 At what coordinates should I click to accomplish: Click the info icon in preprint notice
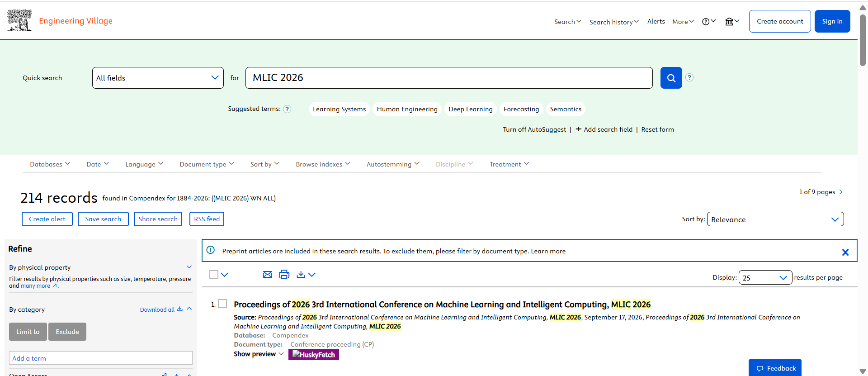[x=211, y=250]
